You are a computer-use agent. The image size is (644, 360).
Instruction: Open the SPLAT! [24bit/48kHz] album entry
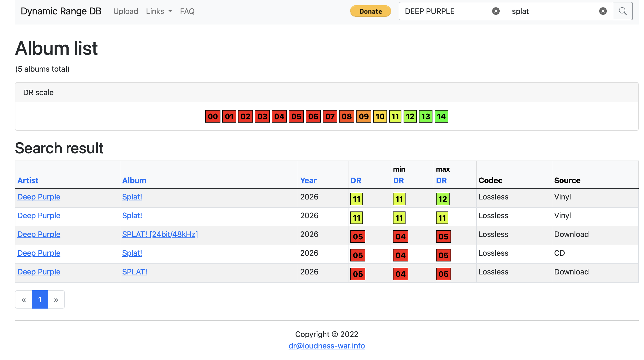160,234
